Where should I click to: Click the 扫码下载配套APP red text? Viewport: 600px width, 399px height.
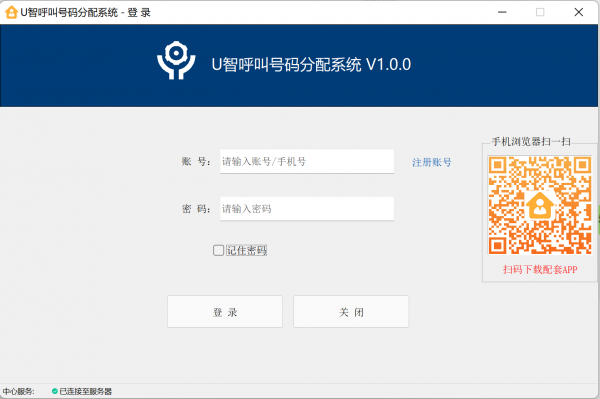click(x=540, y=269)
